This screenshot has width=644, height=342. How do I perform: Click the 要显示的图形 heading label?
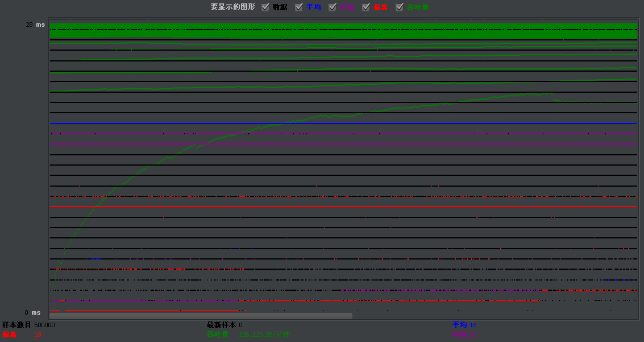(232, 7)
